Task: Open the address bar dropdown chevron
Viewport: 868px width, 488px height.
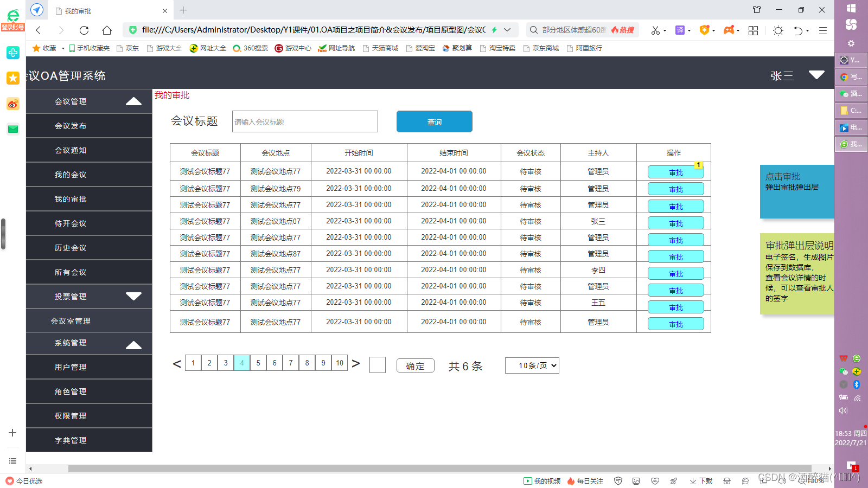Action: [507, 30]
